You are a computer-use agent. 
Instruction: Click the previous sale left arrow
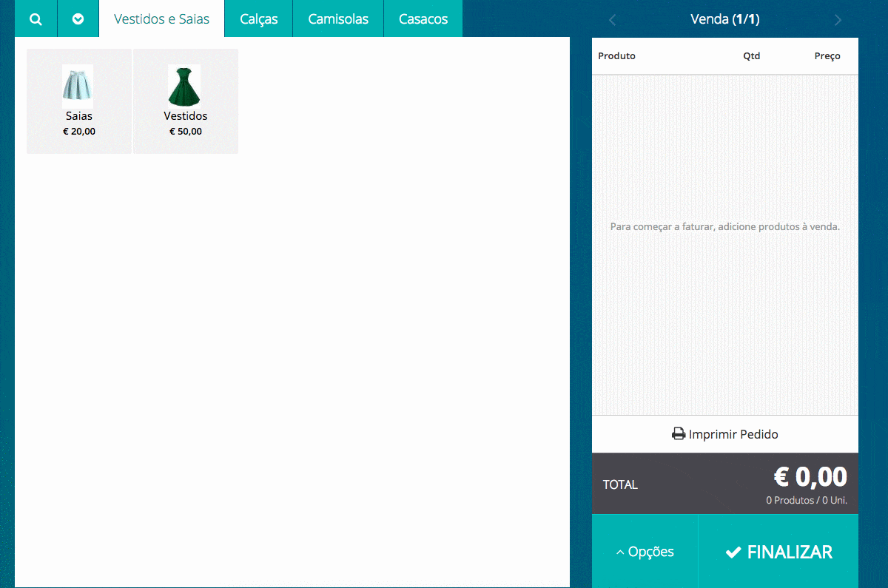point(612,20)
